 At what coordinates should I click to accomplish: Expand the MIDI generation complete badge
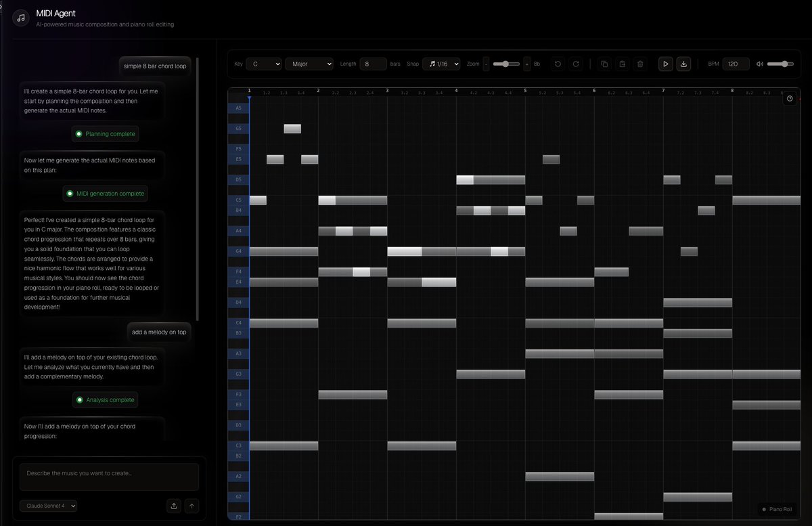[105, 194]
